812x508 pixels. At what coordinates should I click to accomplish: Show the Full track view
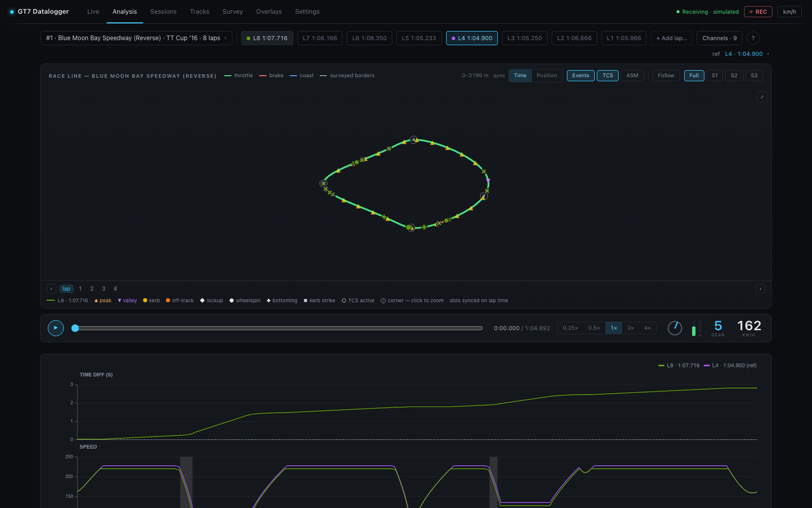click(694, 76)
